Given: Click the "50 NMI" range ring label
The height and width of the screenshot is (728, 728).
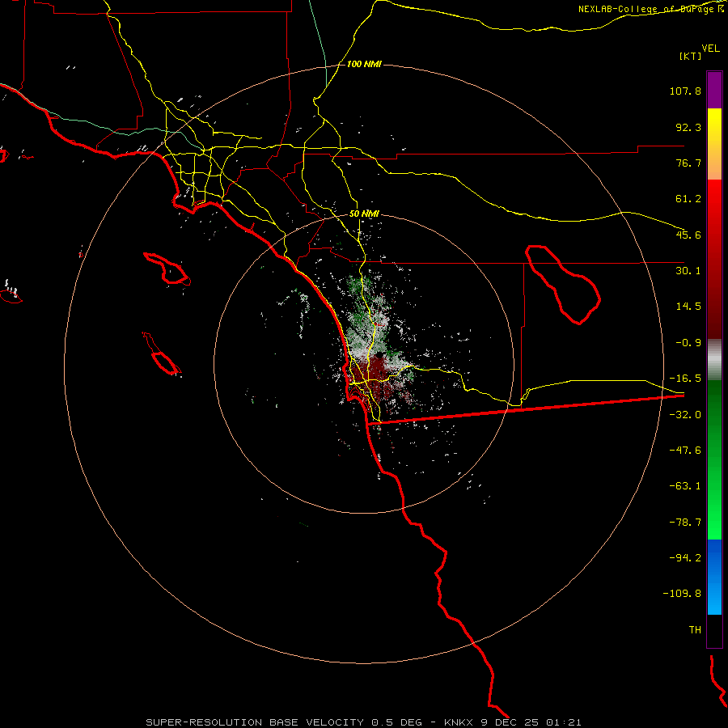Looking at the screenshot, I should (364, 214).
